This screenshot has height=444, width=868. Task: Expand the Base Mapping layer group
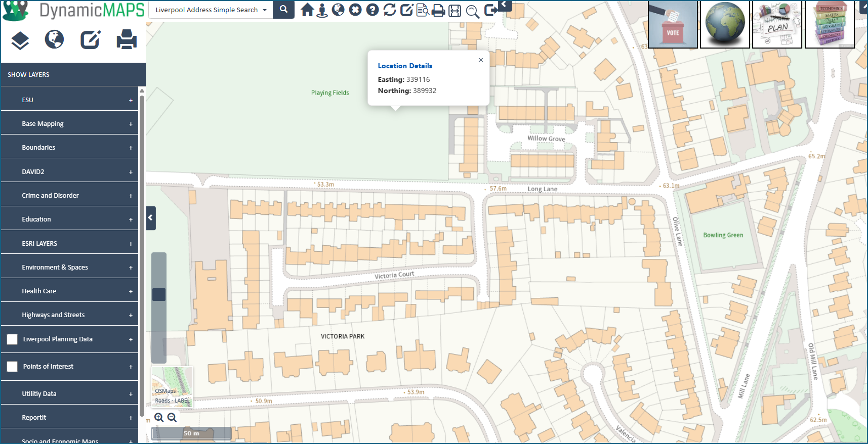coord(131,124)
